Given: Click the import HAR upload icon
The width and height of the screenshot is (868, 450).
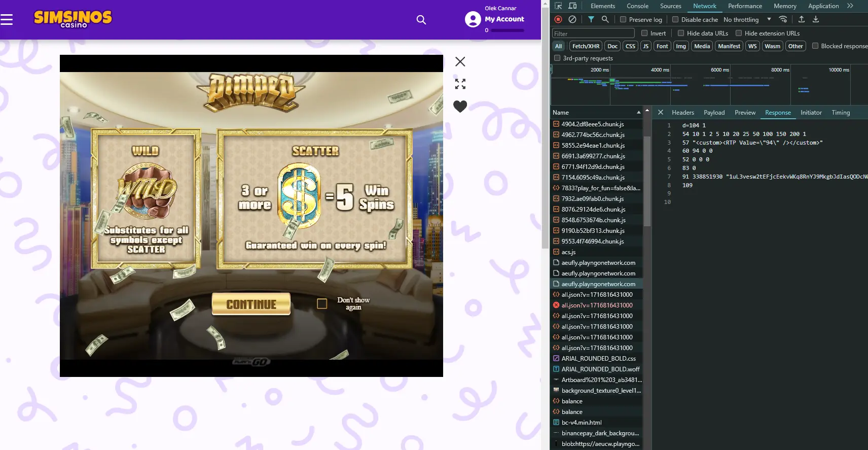Looking at the screenshot, I should pyautogui.click(x=802, y=19).
